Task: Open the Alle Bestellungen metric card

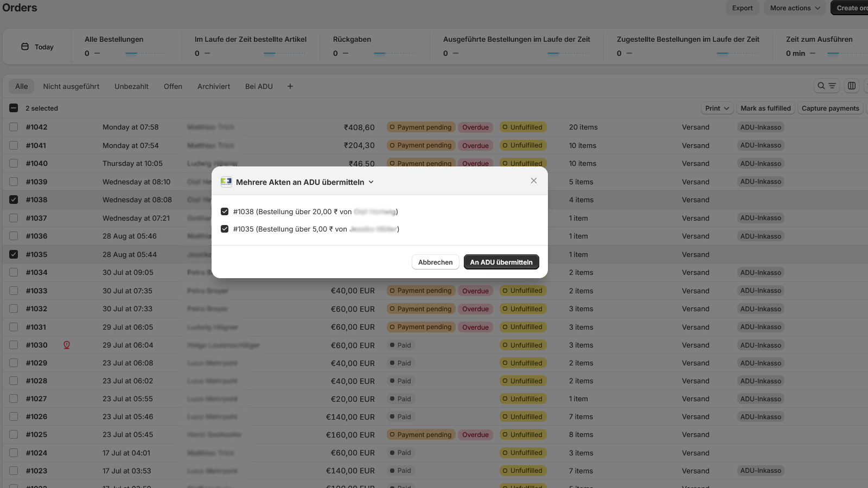Action: pyautogui.click(x=126, y=47)
